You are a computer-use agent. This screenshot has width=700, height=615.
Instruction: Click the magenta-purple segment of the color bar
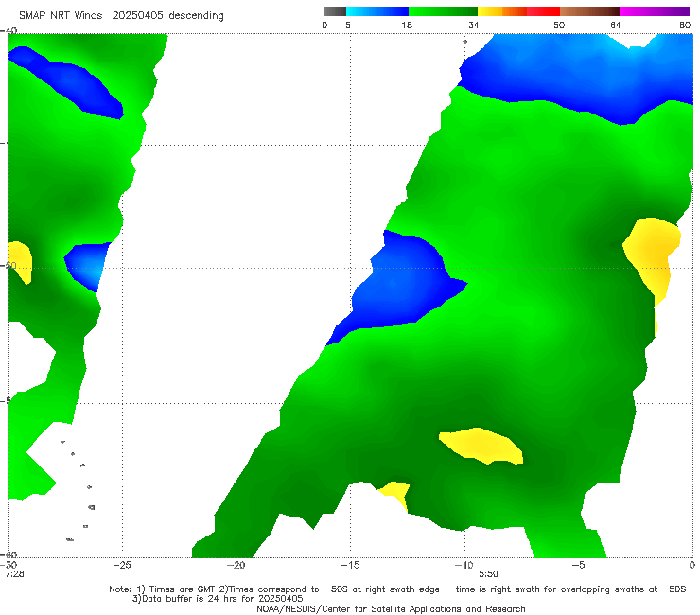655,11
